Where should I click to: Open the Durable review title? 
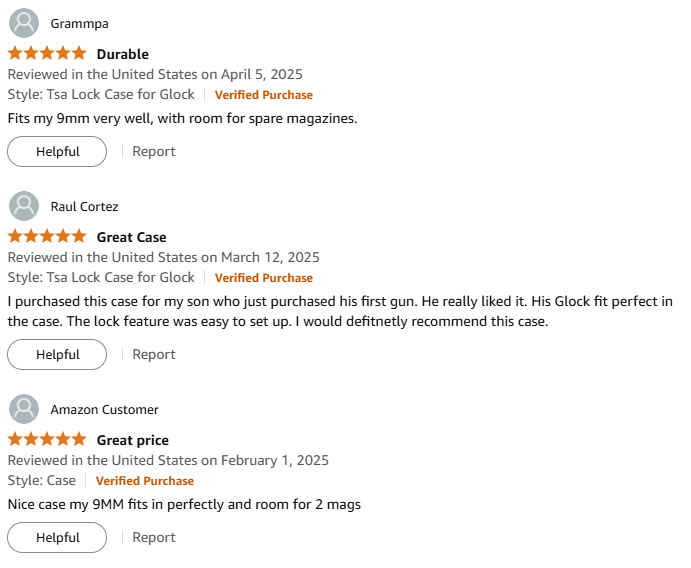[123, 54]
